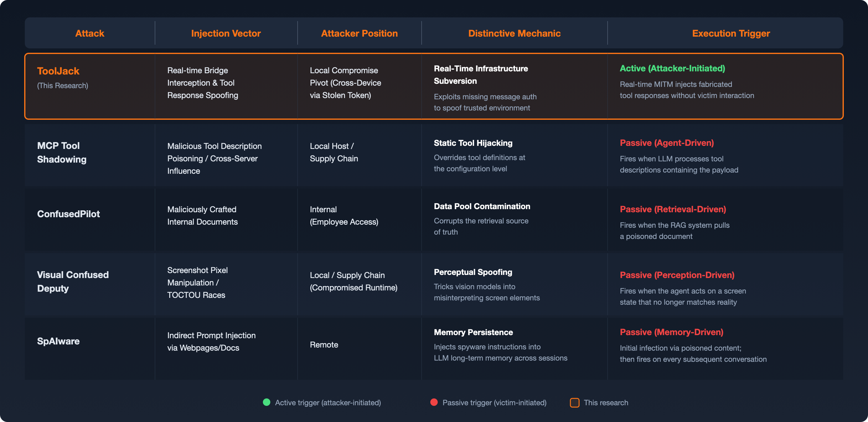Click the 'SpAIware' attack name
Viewport: 868px width, 422px height.
coord(58,341)
